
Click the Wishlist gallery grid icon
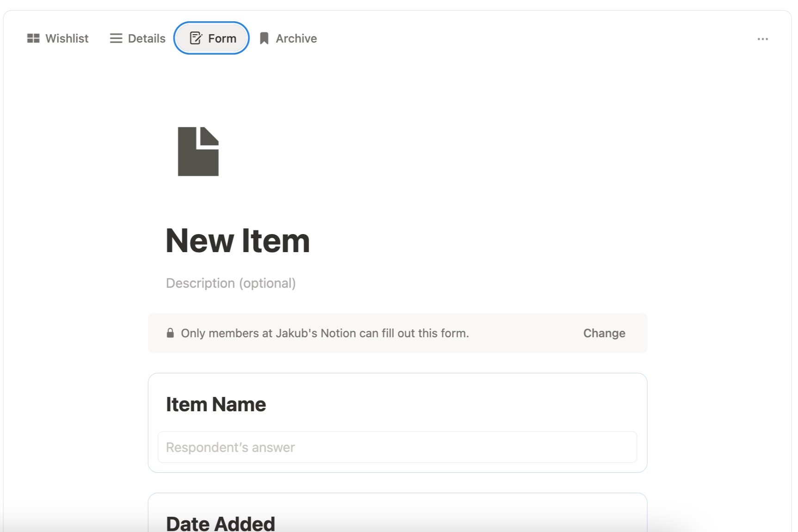(33, 38)
